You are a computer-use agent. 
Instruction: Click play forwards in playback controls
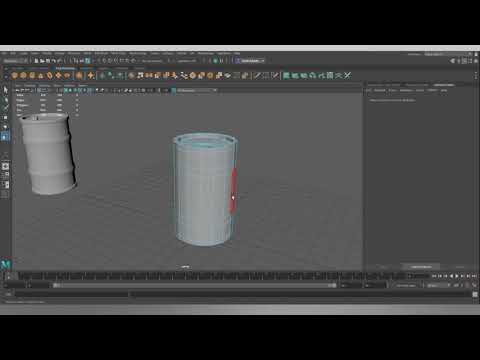[x=457, y=276]
